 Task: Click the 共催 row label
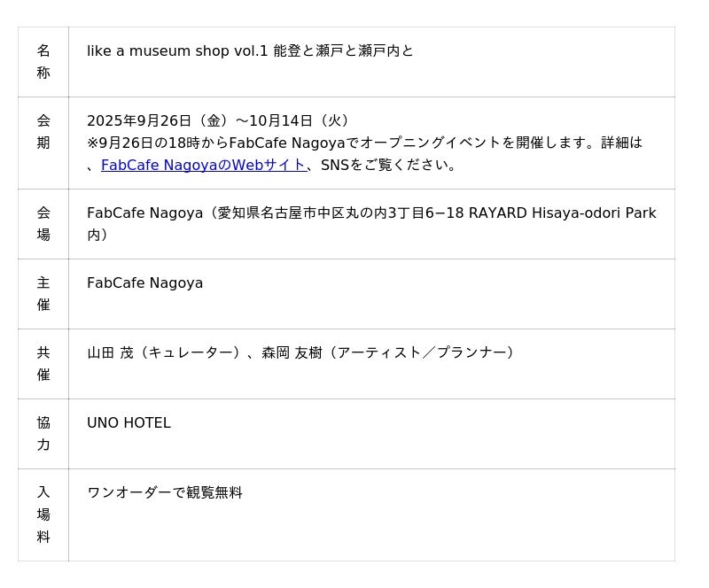pyautogui.click(x=43, y=364)
